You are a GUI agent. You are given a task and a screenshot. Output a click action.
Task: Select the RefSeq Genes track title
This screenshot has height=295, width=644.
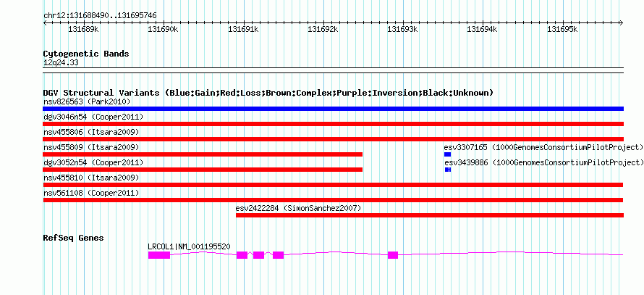pyautogui.click(x=74, y=238)
